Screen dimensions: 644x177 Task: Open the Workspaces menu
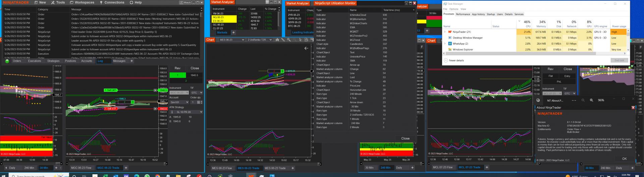tap(82, 2)
